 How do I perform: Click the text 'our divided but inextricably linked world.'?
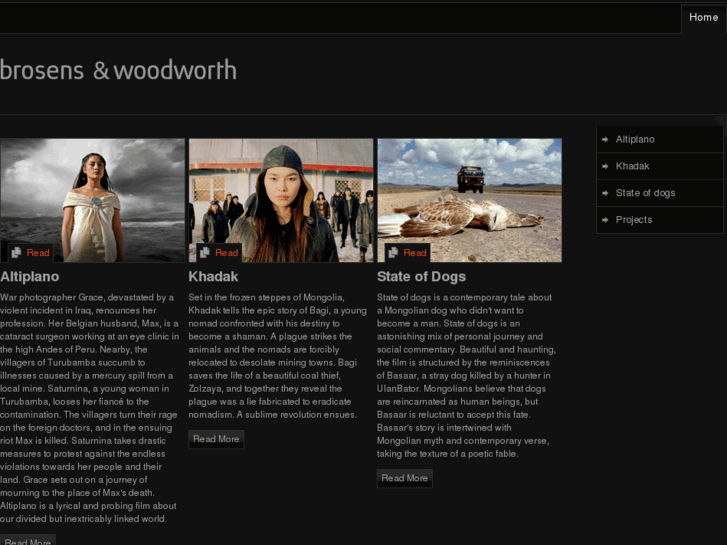pyautogui.click(x=83, y=519)
